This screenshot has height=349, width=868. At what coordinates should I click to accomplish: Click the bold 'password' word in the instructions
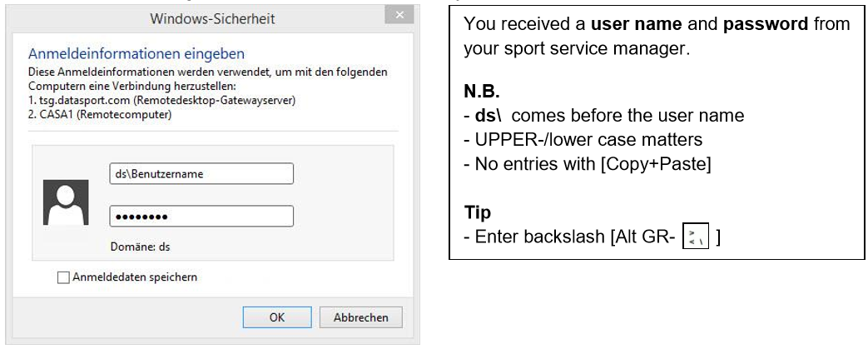point(765,25)
